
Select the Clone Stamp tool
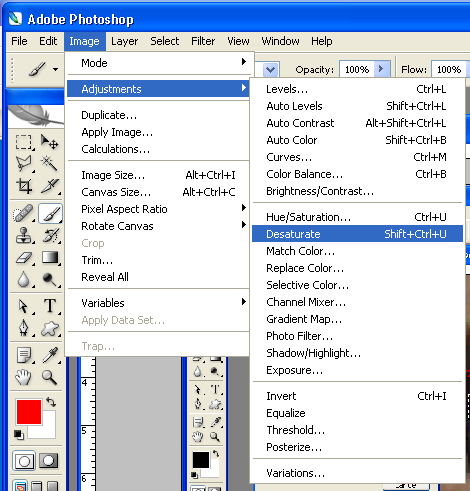coord(24,235)
